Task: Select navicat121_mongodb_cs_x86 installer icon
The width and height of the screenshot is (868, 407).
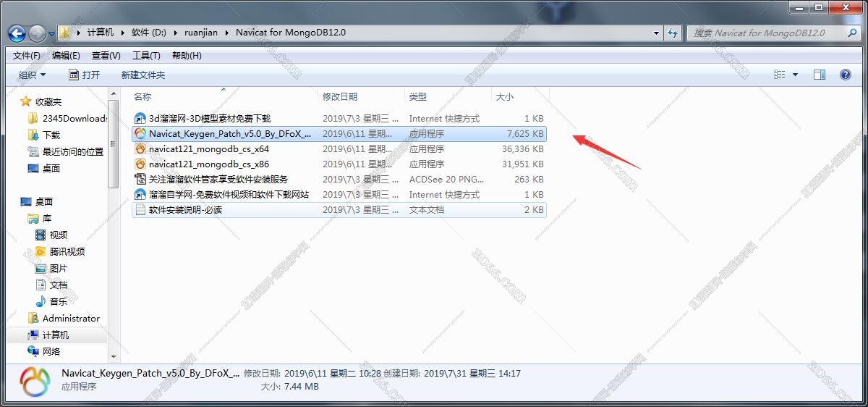Action: point(140,164)
